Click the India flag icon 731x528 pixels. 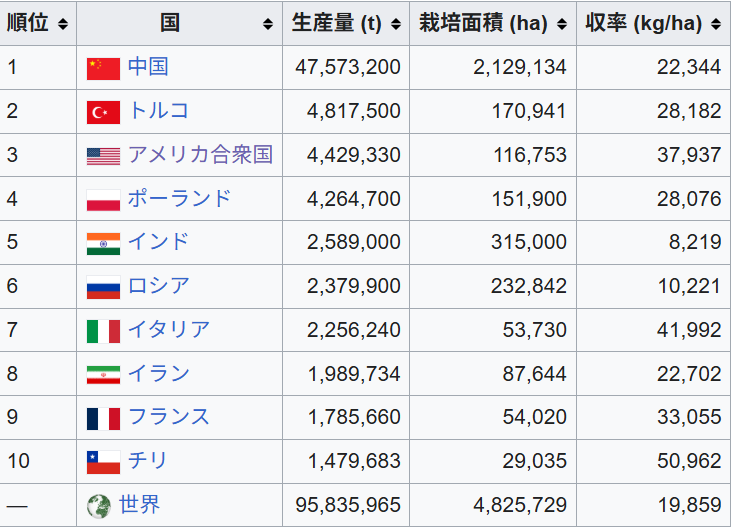(x=103, y=243)
